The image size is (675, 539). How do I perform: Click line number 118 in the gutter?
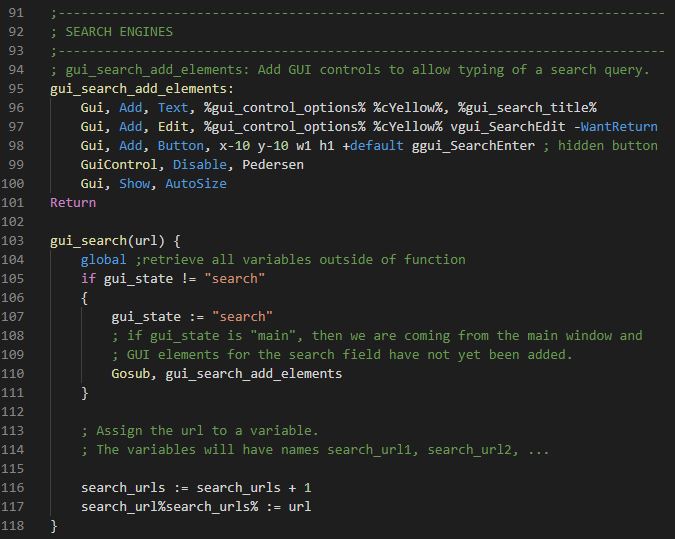coord(15,525)
